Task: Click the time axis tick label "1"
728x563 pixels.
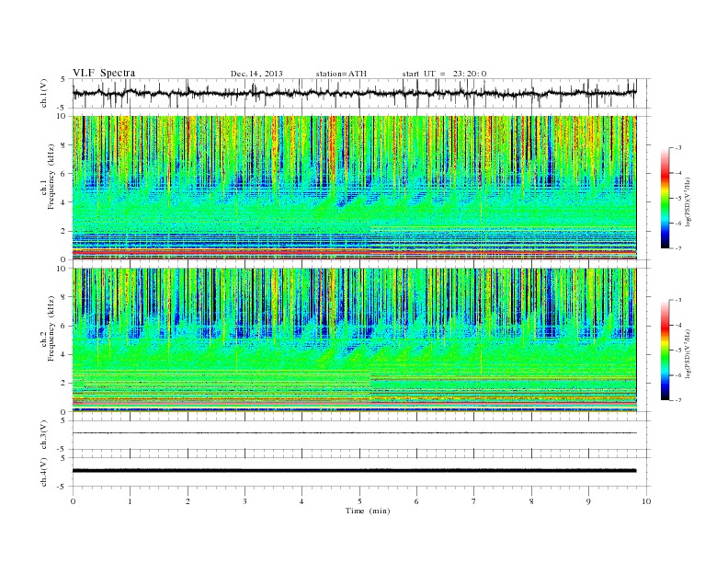Action: (130, 501)
